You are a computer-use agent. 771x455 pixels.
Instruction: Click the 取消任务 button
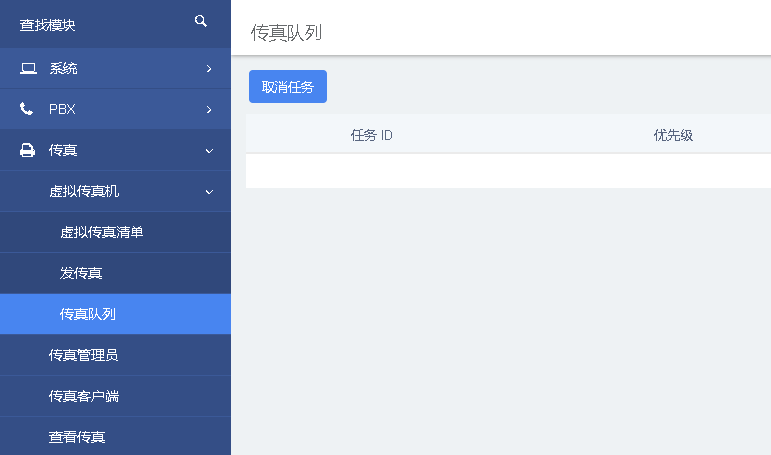pyautogui.click(x=288, y=87)
